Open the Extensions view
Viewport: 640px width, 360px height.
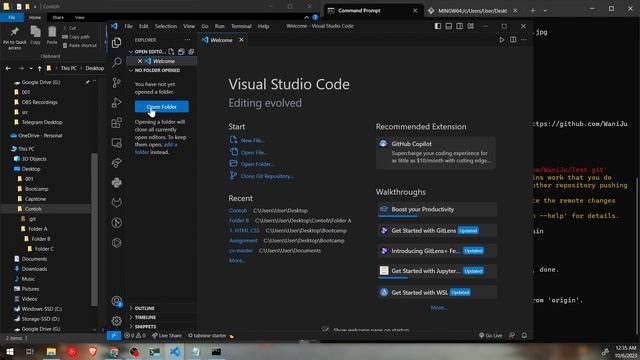[x=117, y=122]
